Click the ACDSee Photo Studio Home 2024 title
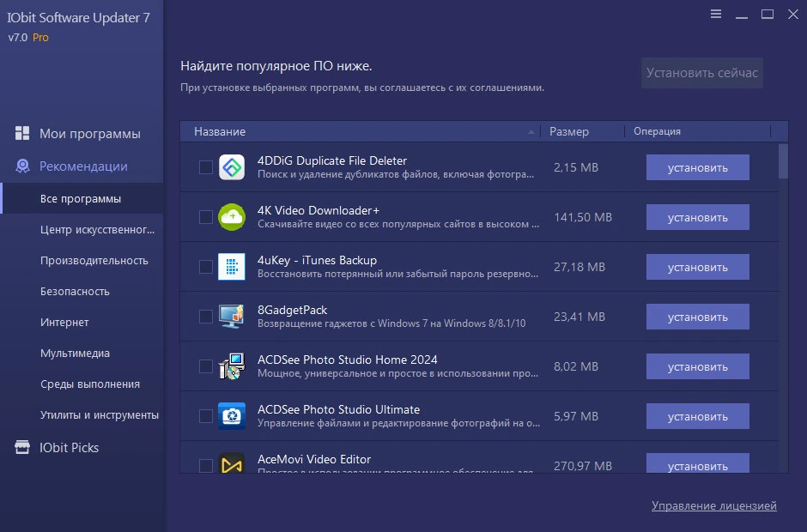Image resolution: width=807 pixels, height=532 pixels. click(348, 360)
